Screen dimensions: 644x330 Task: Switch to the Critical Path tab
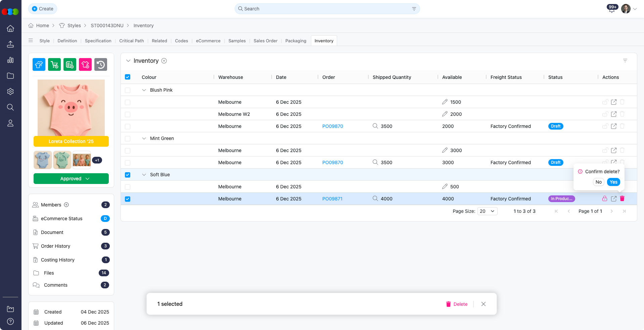[x=131, y=41]
